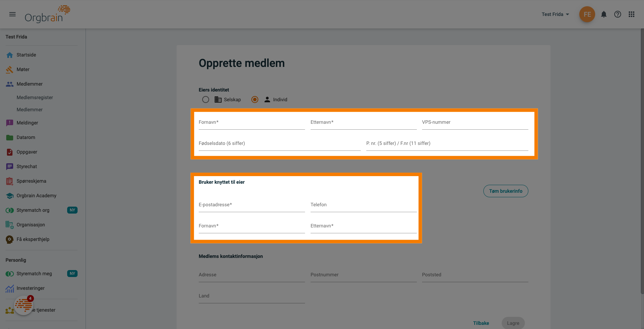This screenshot has width=644, height=329.
Task: Click the Meldinger message icon
Action: pyautogui.click(x=10, y=123)
